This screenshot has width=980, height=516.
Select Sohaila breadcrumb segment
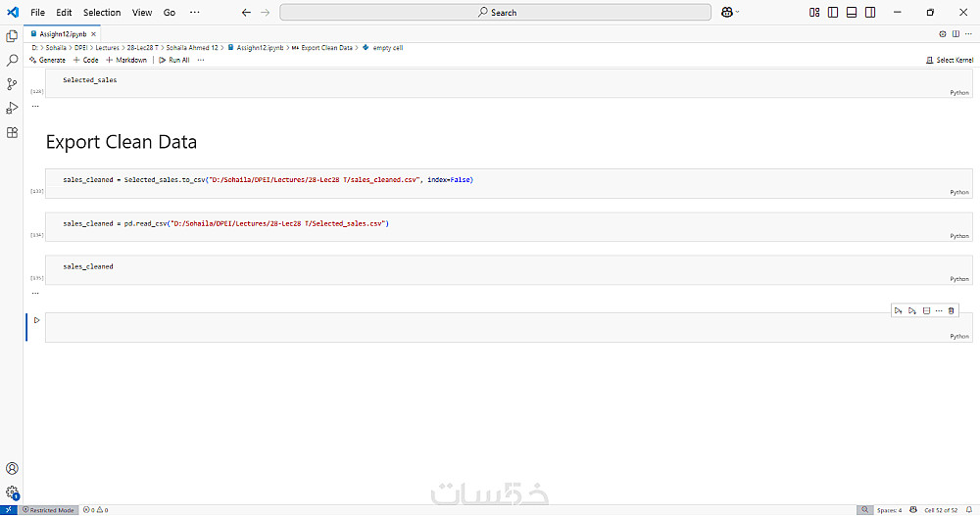click(x=56, y=47)
